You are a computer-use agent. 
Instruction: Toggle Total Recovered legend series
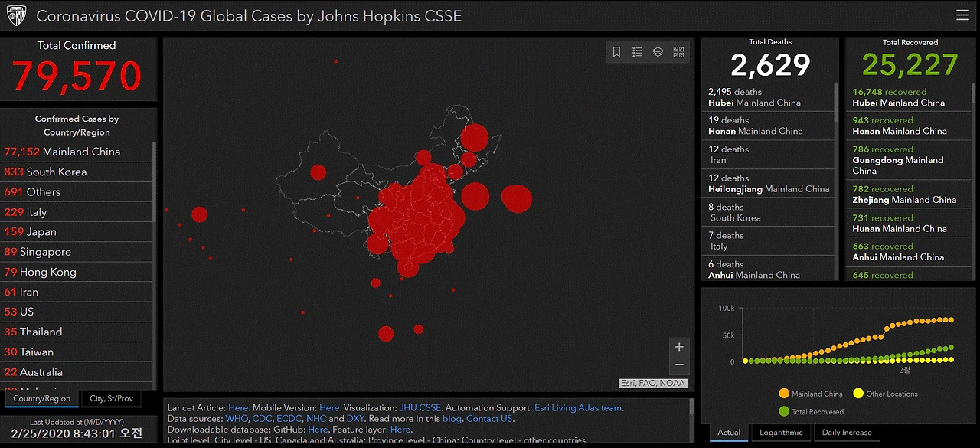point(810,412)
